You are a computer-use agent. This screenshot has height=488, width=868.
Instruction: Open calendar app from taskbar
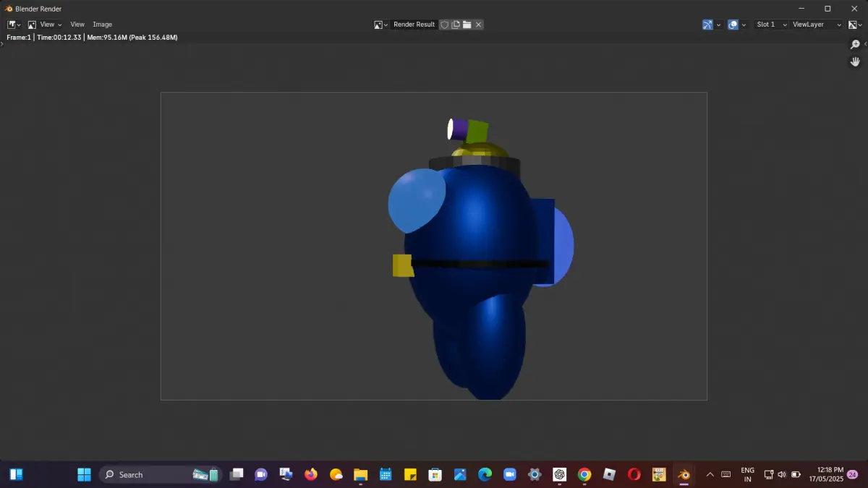[x=386, y=474]
